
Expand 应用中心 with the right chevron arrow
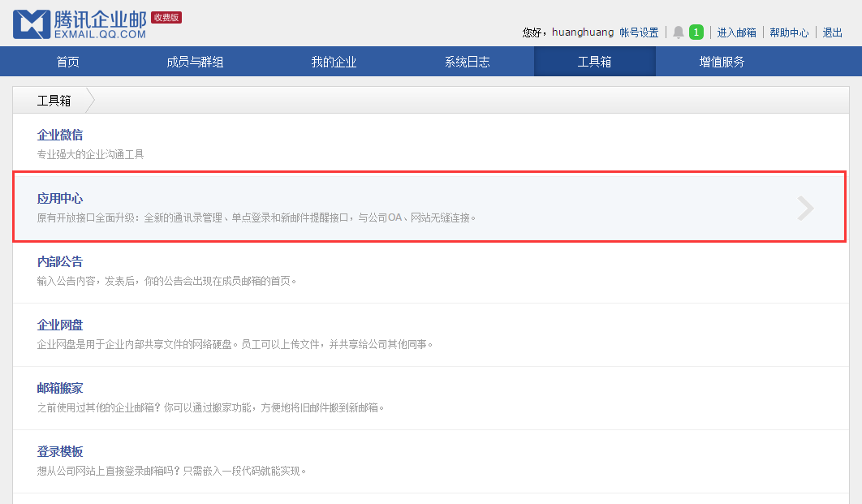click(x=805, y=209)
